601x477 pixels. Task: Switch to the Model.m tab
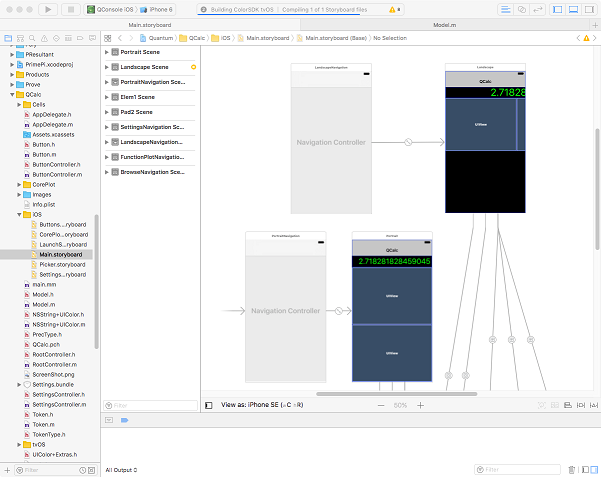pyautogui.click(x=445, y=25)
